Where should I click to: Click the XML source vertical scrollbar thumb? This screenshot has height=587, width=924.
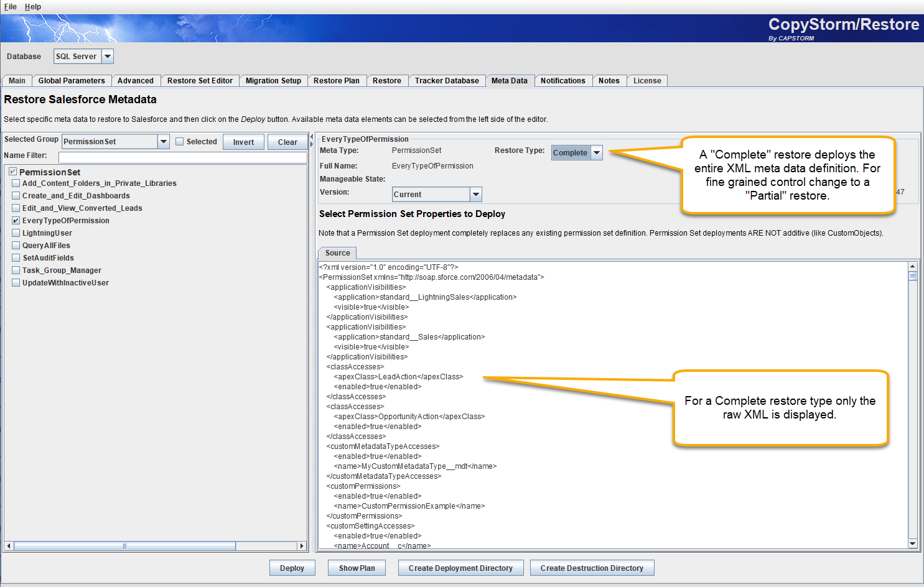(913, 276)
